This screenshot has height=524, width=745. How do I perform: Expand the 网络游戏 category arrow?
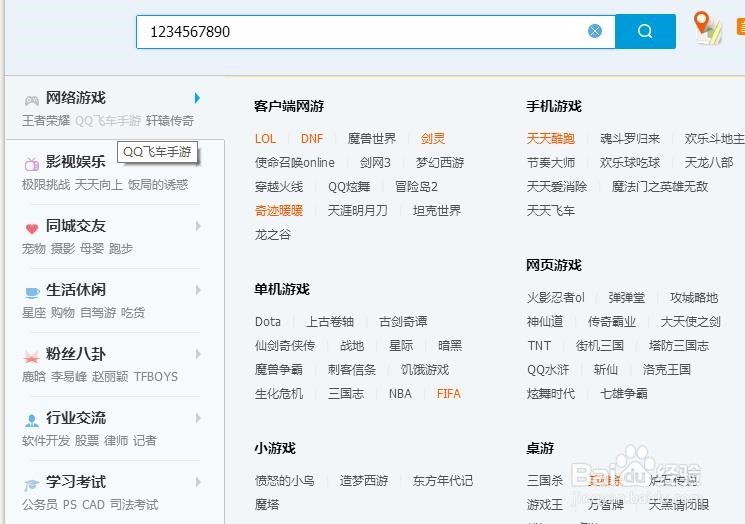coord(197,98)
